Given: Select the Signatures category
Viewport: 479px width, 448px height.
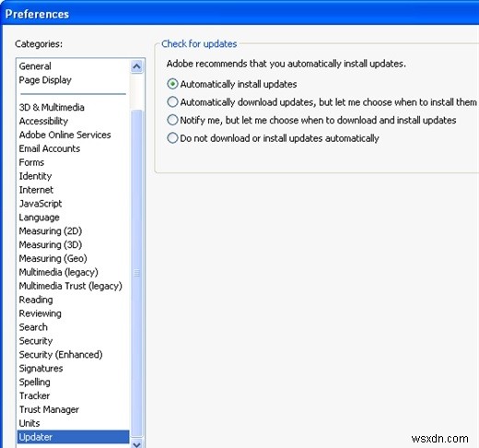Looking at the screenshot, I should [x=41, y=368].
